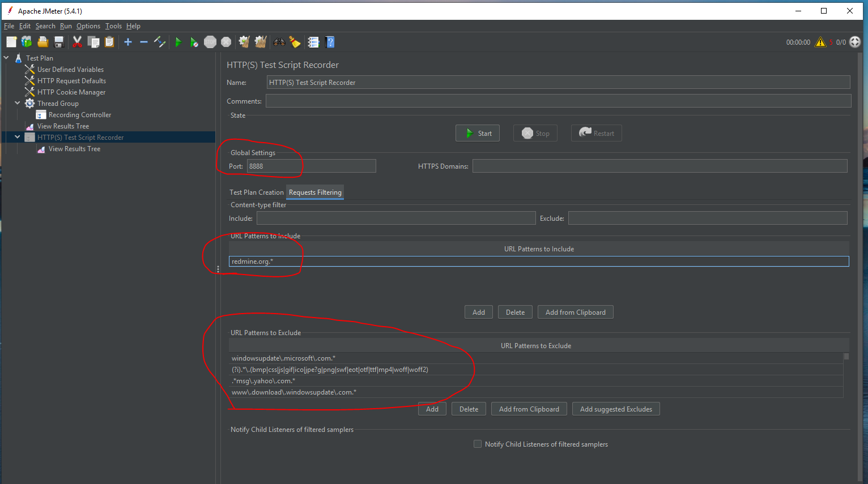
Task: Click the Clear All double broom icon
Action: point(261,42)
